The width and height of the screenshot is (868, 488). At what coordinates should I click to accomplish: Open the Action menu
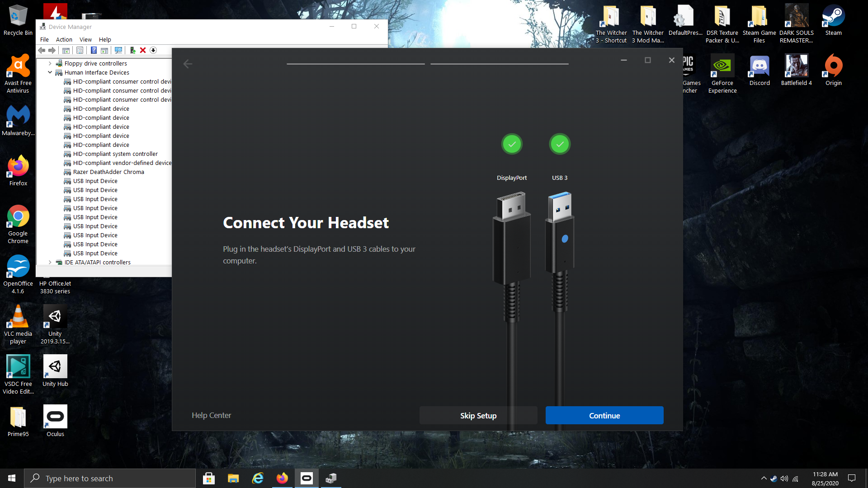pos(64,39)
